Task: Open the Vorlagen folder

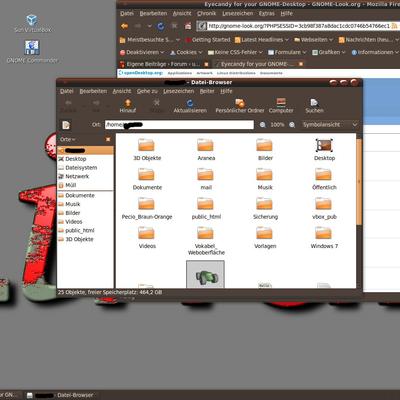Action: click(x=265, y=238)
